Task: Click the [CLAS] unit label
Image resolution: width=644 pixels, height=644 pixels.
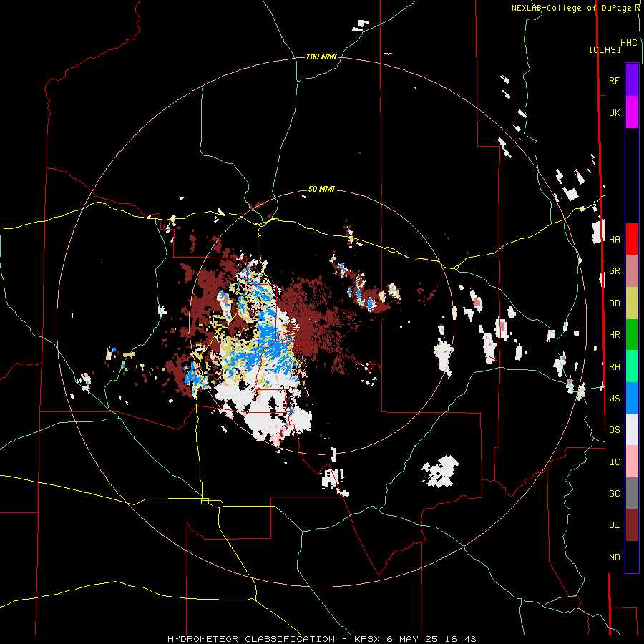Action: tap(605, 49)
